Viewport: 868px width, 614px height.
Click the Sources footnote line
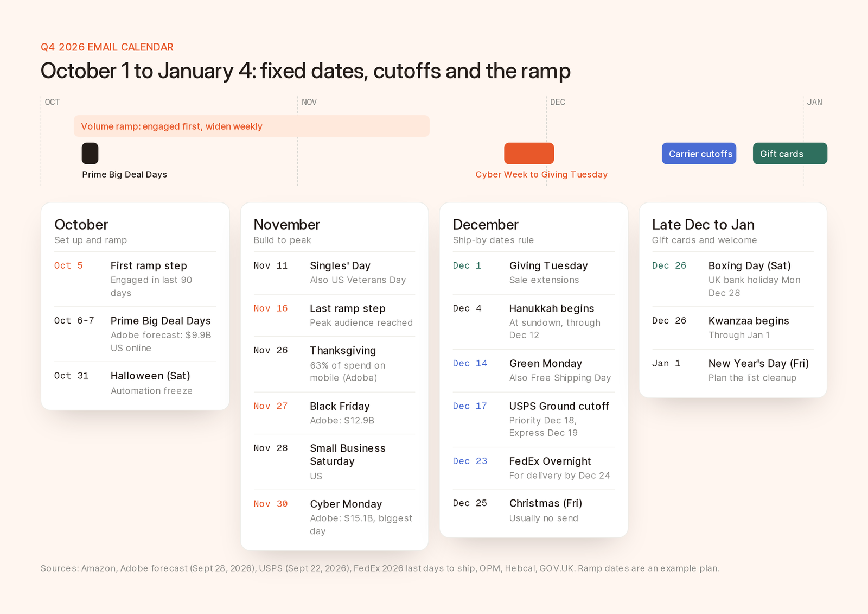[380, 568]
